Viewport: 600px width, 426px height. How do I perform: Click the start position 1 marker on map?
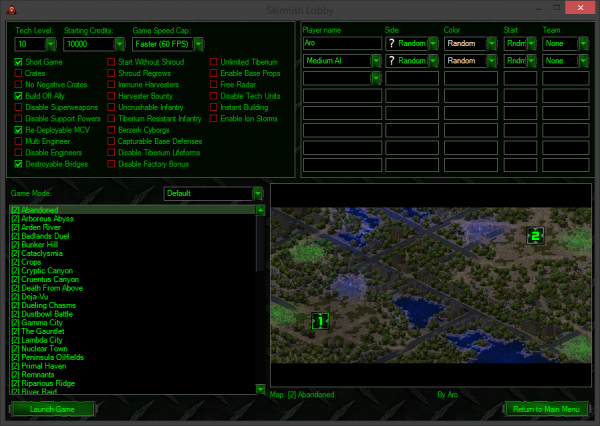[x=320, y=321]
